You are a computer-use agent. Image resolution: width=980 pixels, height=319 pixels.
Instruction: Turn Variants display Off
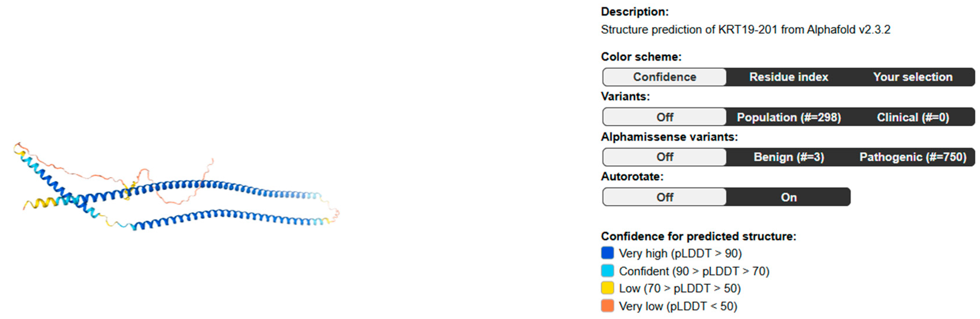click(664, 117)
